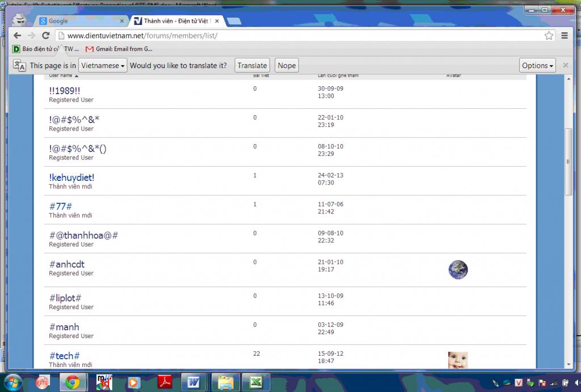Click the user name #liplot#
This screenshot has height=392, width=581.
pos(65,298)
